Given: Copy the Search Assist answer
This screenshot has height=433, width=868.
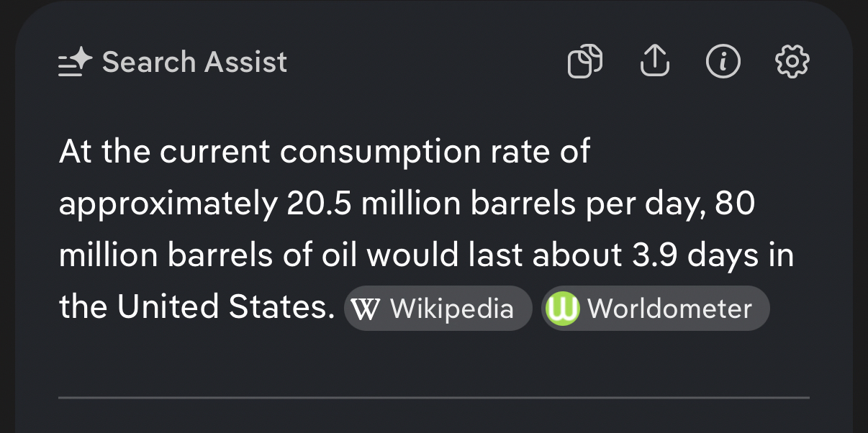Looking at the screenshot, I should (x=584, y=62).
